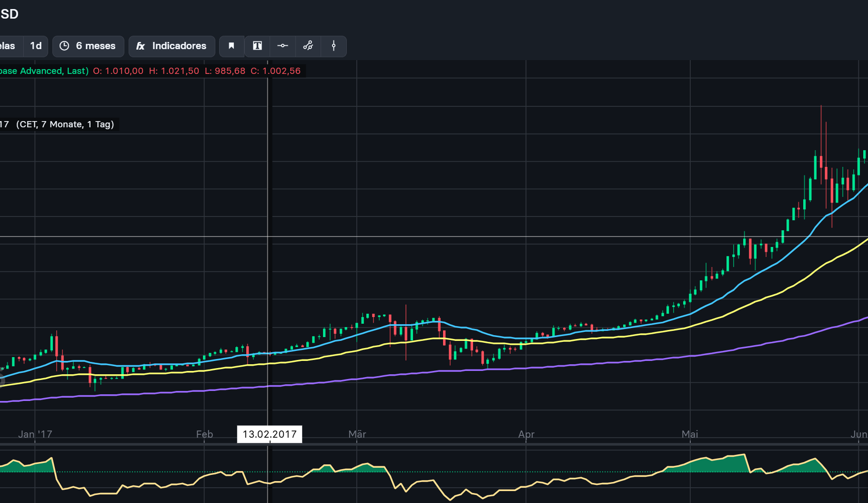The image size is (868, 503).
Task: Click the 13.02.2017 date marker label
Action: 269,434
